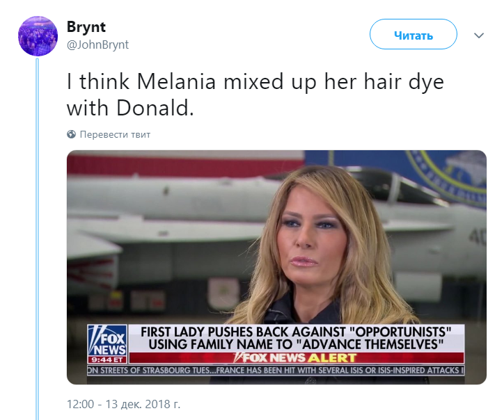Open the display name Brynt
This screenshot has height=420, width=504.
86,27
